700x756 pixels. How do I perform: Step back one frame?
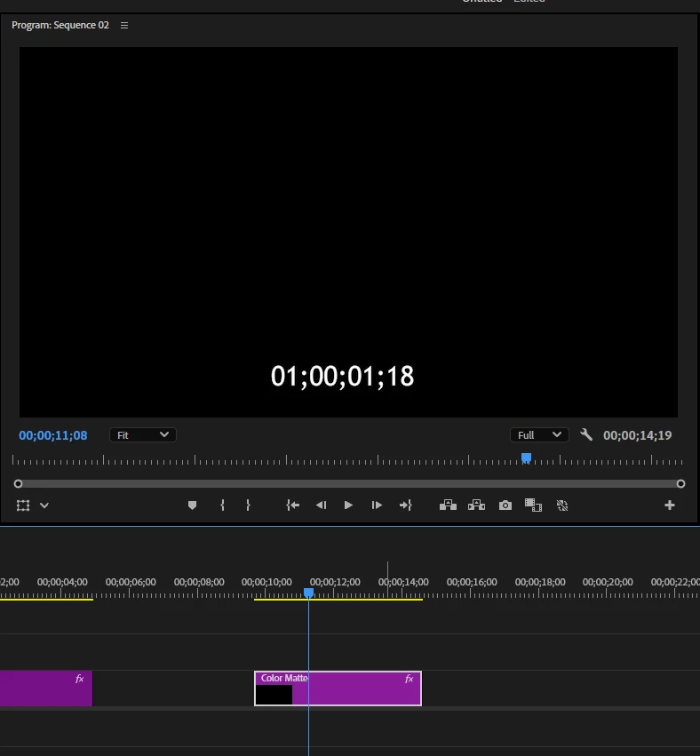(321, 505)
